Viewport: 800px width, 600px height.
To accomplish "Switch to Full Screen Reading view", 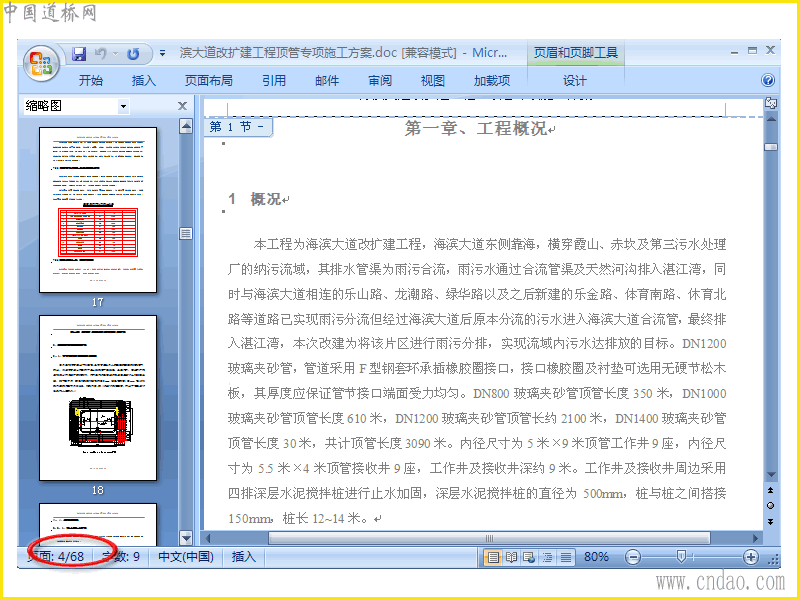I will click(x=511, y=557).
